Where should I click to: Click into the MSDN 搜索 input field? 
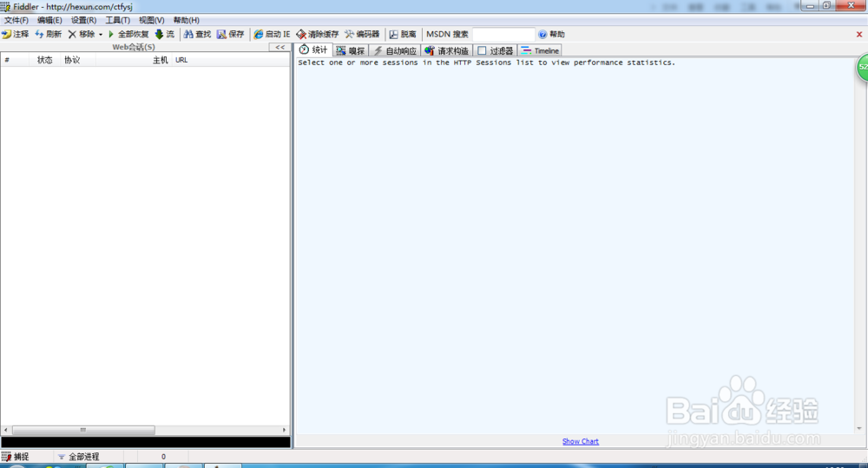503,35
